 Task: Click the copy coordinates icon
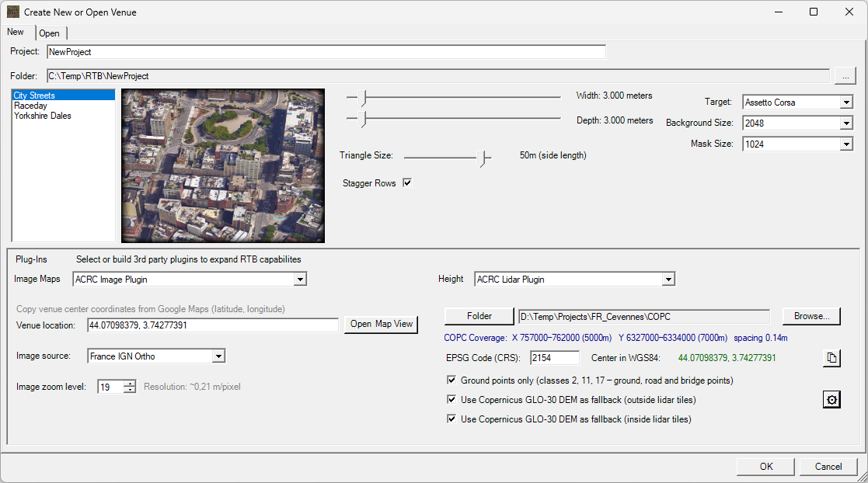(831, 358)
